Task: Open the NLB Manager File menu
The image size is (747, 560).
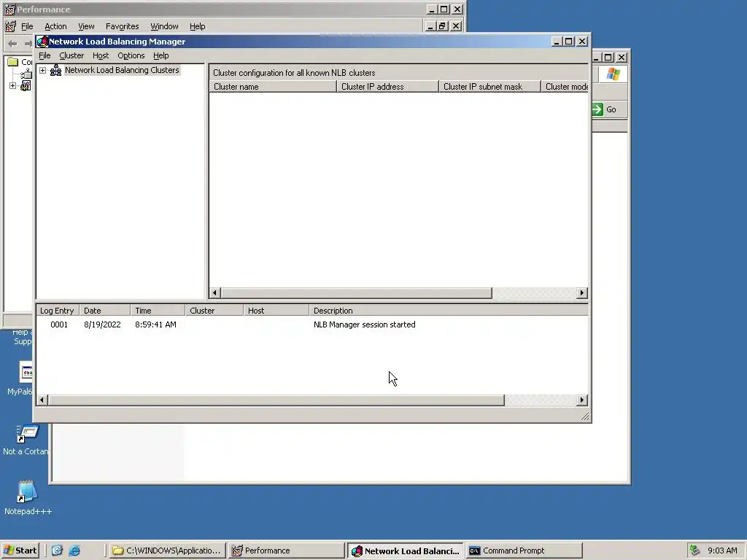Action: coord(44,55)
